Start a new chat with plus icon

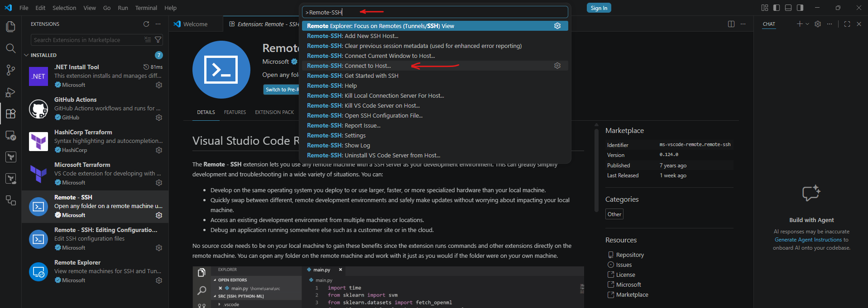click(800, 24)
